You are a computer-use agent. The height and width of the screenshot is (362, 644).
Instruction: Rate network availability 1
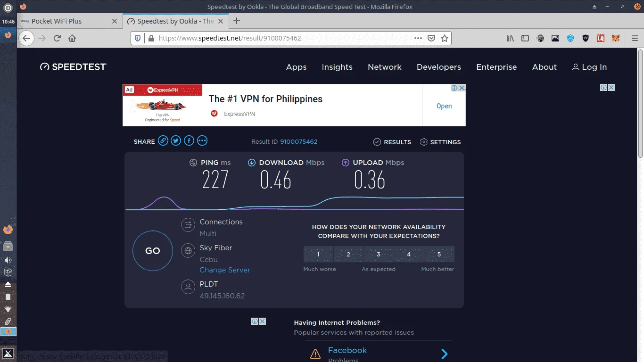[x=318, y=254]
